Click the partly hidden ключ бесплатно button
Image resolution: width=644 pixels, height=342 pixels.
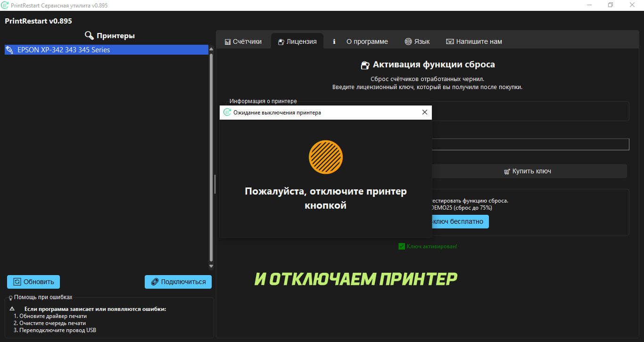pos(460,221)
